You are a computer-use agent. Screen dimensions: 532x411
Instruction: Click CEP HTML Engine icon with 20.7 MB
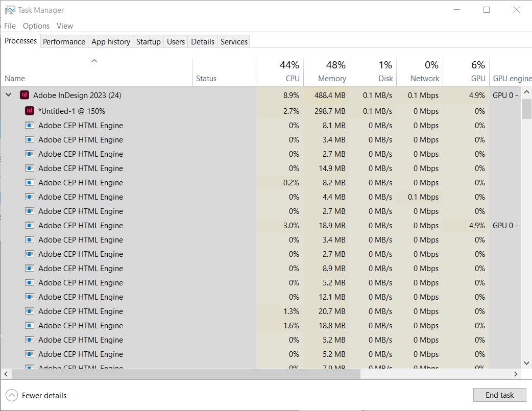pyautogui.click(x=30, y=311)
